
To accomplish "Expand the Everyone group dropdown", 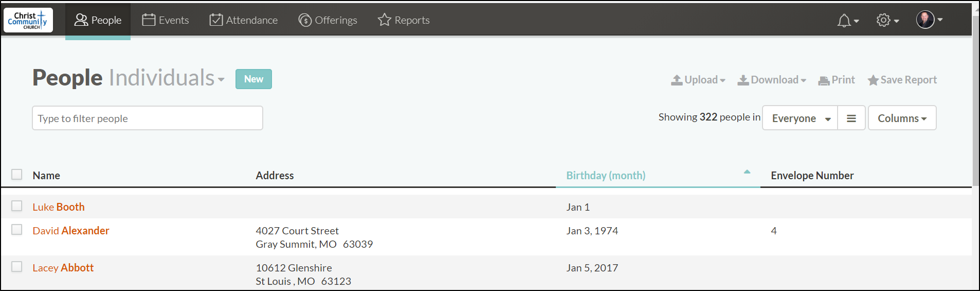I will point(800,118).
